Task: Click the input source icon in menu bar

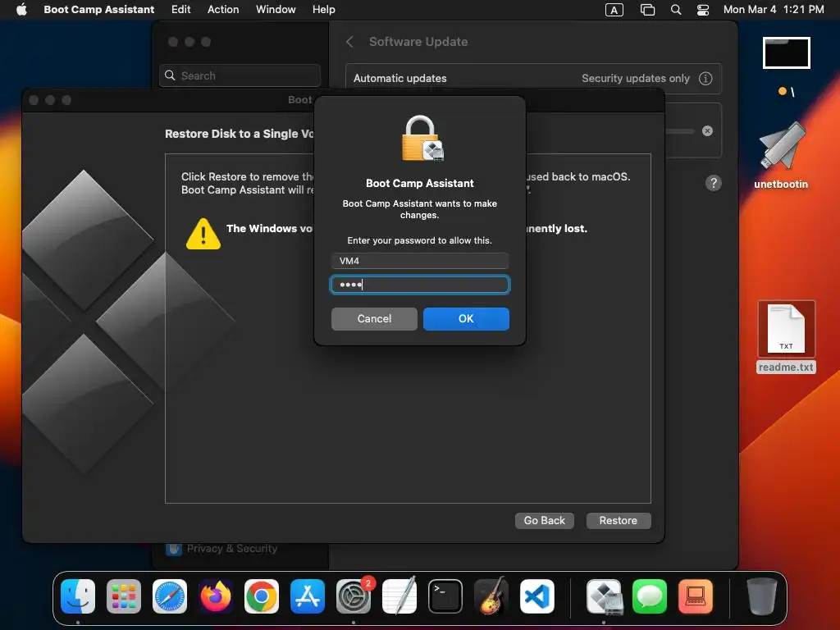Action: [x=614, y=10]
